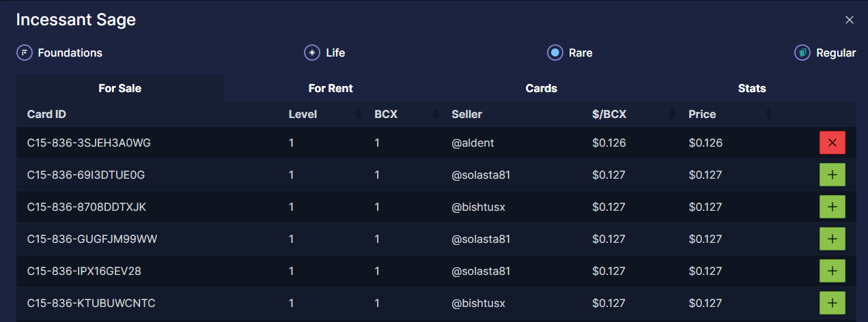Sort table by $/BCX column arrows
The width and height of the screenshot is (868, 322).
coord(672,115)
